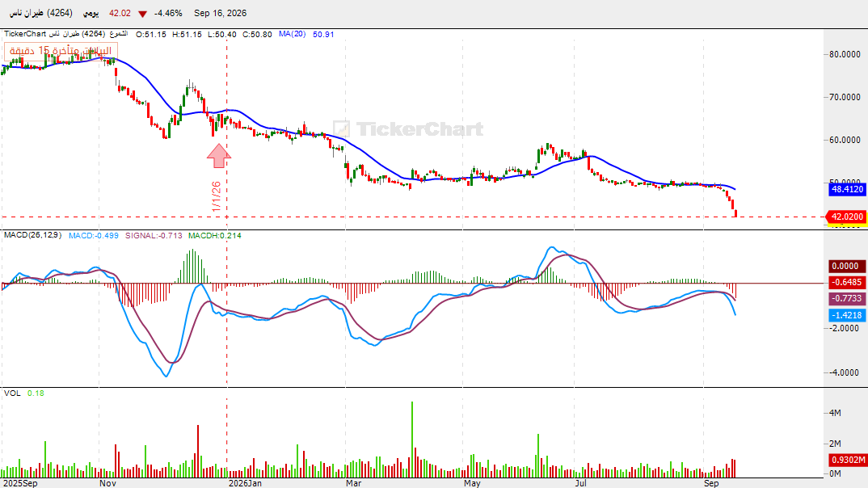This screenshot has height=488, width=868.
Task: Click the red up-arrow marker on the price chart
Action: coord(219,155)
